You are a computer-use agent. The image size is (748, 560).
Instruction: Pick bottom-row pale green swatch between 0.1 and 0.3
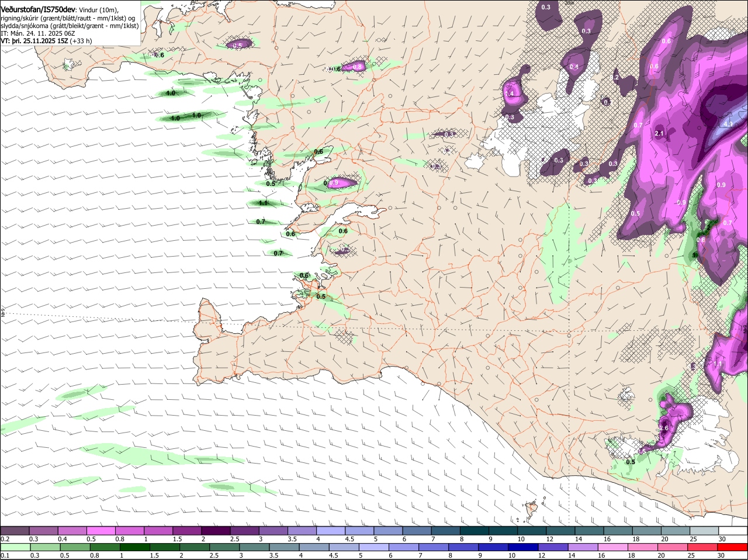(15, 547)
